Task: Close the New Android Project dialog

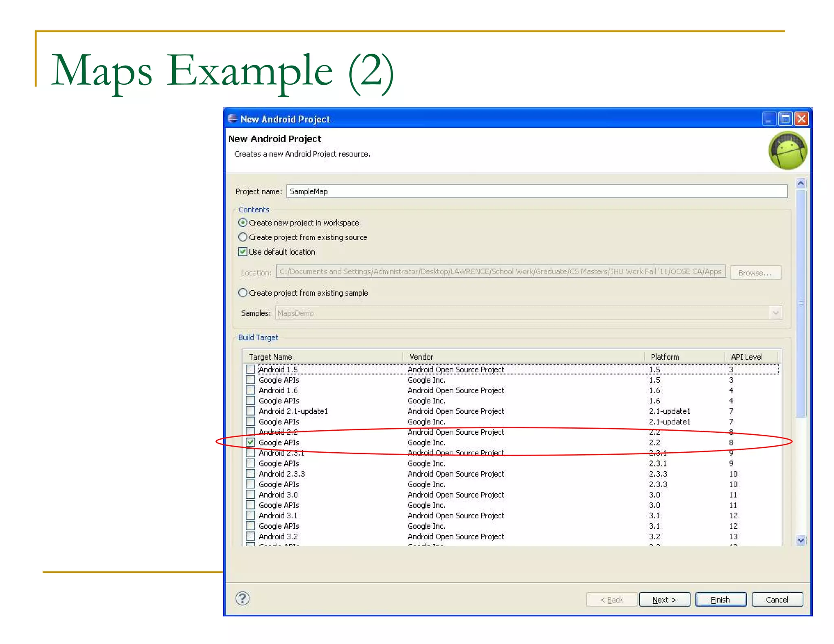Action: [801, 119]
